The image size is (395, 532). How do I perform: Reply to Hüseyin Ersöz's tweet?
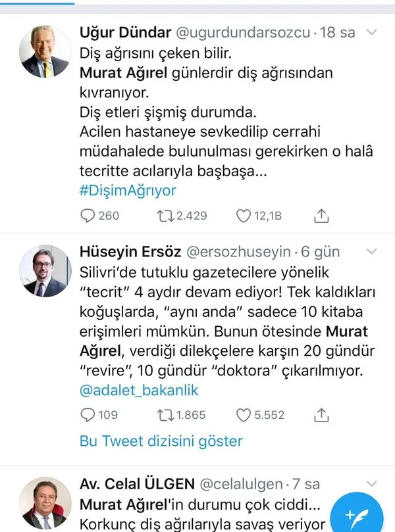(88, 414)
